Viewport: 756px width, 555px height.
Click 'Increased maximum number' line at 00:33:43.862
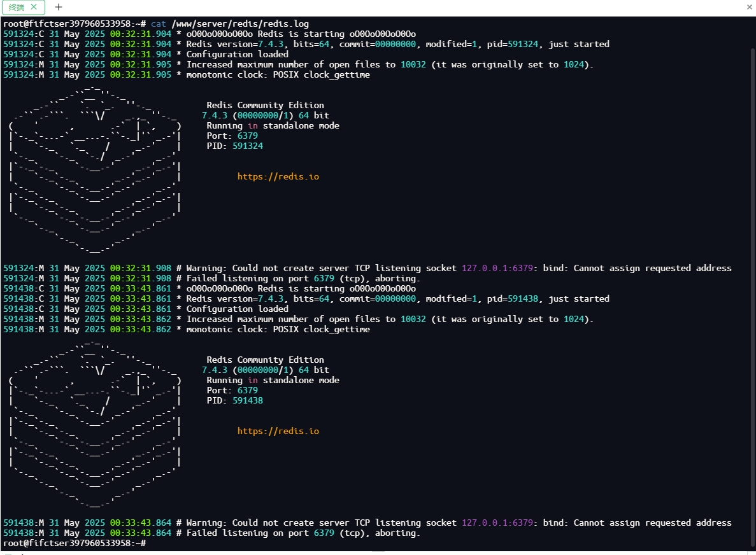298,320
